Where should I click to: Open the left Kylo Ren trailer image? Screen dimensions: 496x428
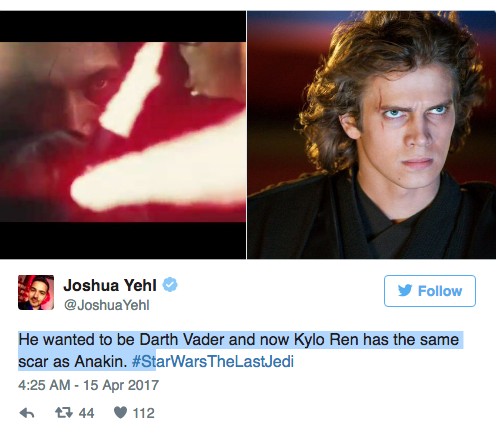[123, 135]
